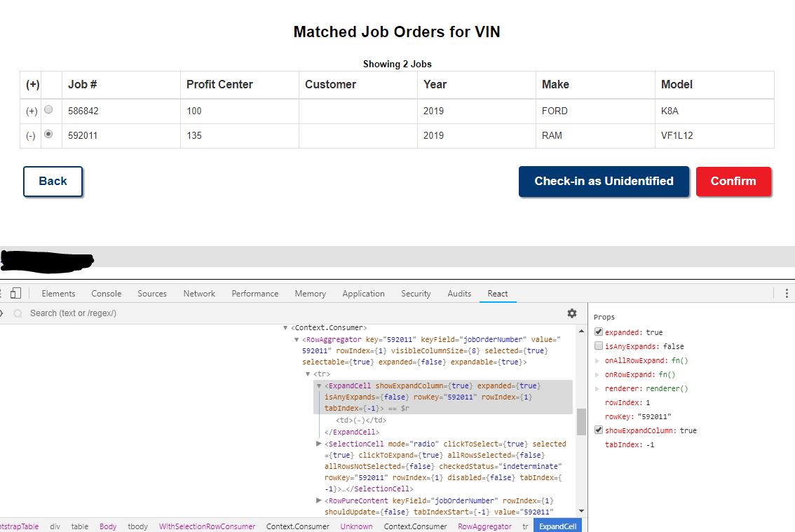Click the Back button
This screenshot has height=532, width=795.
tap(53, 181)
